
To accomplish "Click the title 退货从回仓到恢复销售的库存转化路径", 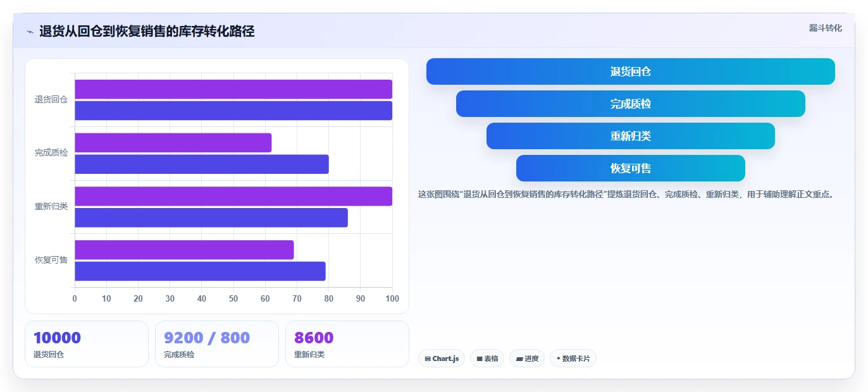I will (x=147, y=31).
